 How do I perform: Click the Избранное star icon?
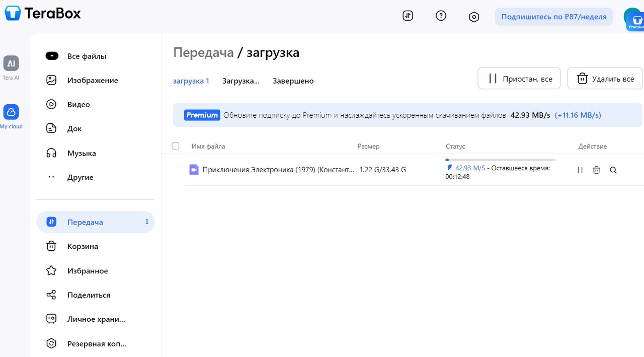[51, 271]
